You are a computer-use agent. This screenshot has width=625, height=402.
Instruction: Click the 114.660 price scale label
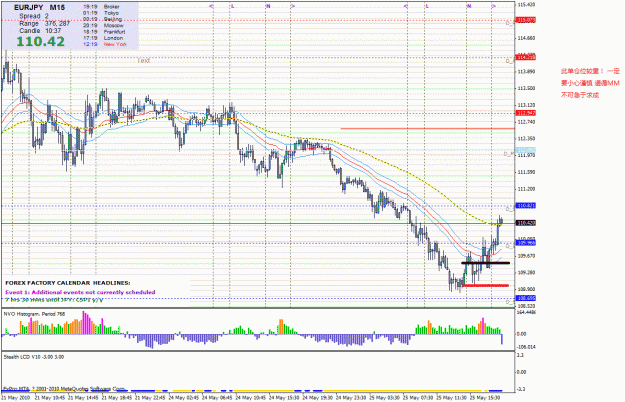tap(526, 38)
